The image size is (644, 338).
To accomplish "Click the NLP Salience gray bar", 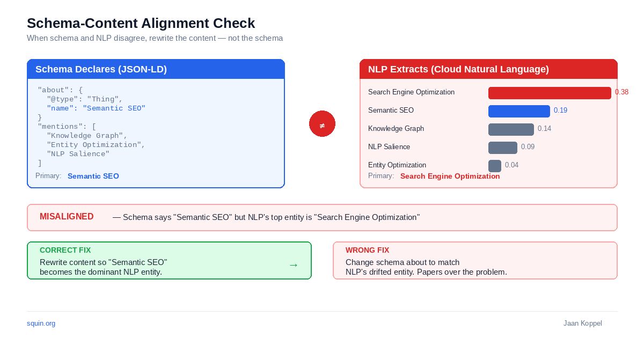I will [503, 148].
